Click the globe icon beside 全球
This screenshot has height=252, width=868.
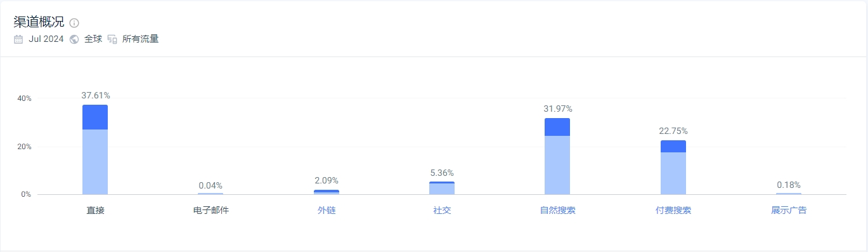point(74,39)
